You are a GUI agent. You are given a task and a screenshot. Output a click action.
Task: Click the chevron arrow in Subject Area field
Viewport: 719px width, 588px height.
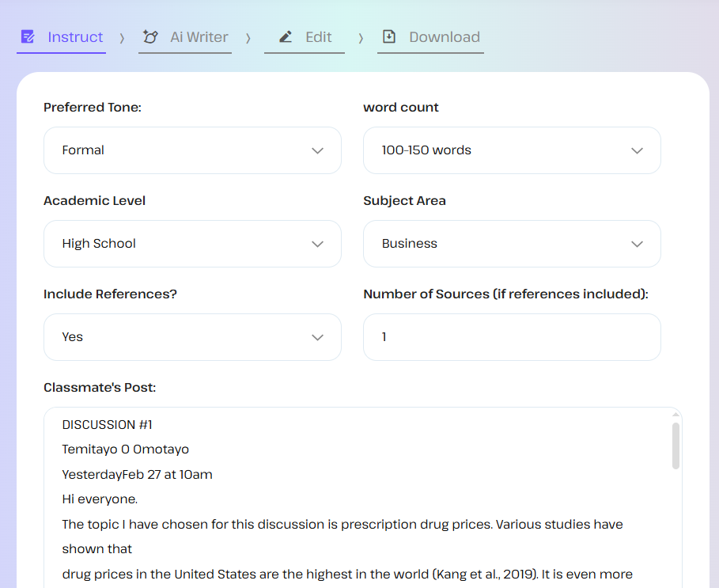point(637,244)
